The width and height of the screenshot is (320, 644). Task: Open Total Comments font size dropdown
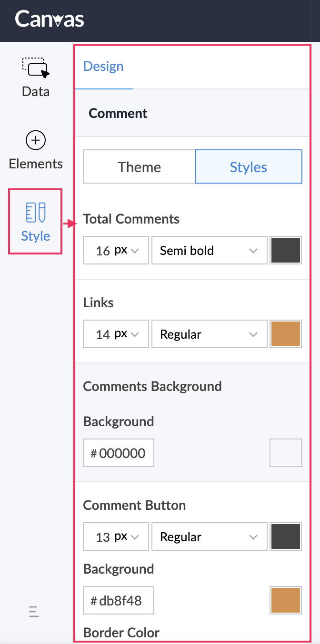tap(116, 251)
